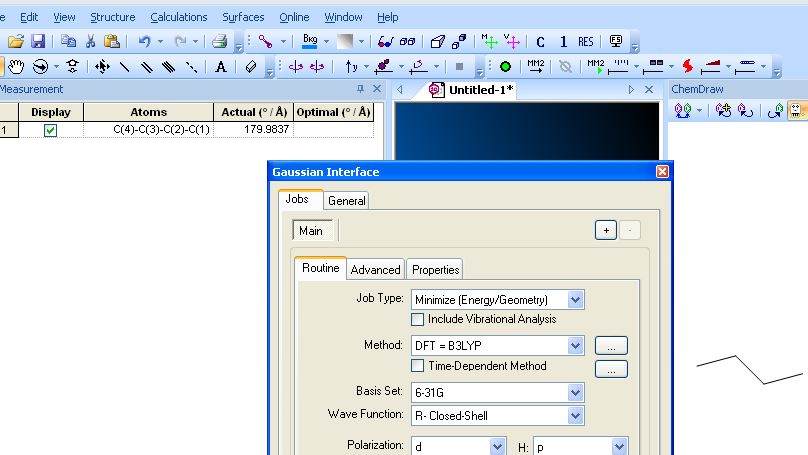The image size is (808, 455).
Task: Paste from clipboard toolbar icon
Action: pyautogui.click(x=112, y=41)
